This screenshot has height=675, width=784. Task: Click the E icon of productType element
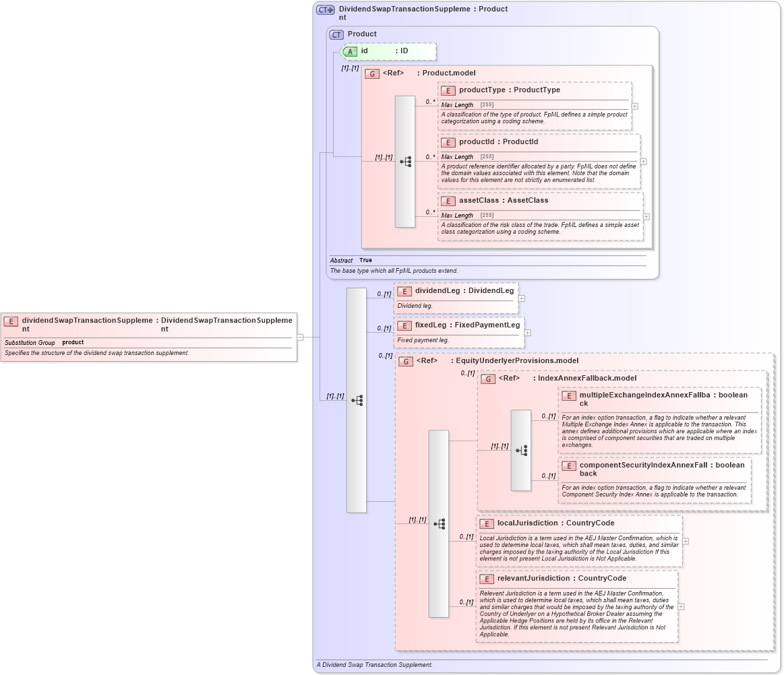(448, 91)
